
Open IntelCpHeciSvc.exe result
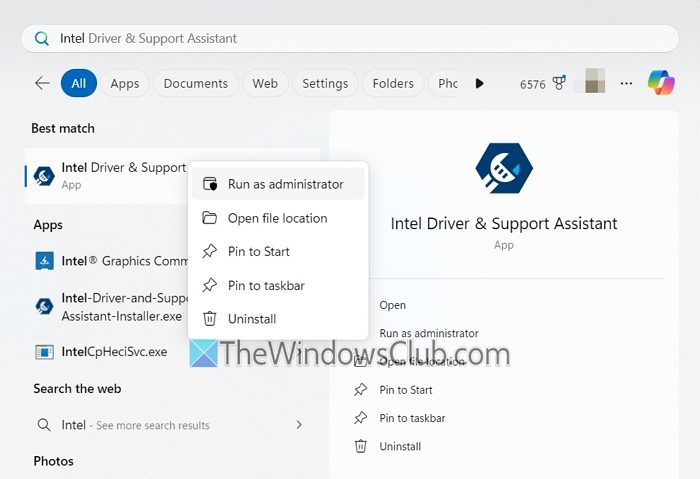point(112,352)
